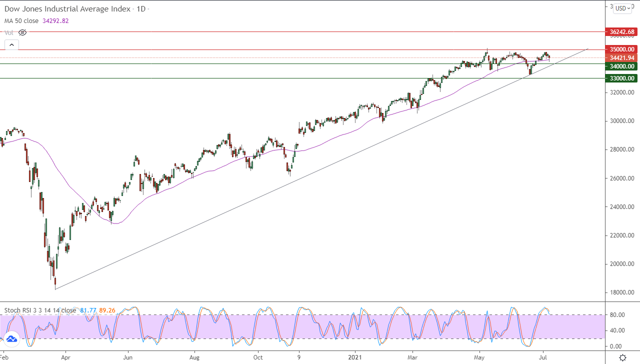The height and width of the screenshot is (364, 640).
Task: Click the orange Stoch RSI value 89.26
Action: click(x=107, y=310)
